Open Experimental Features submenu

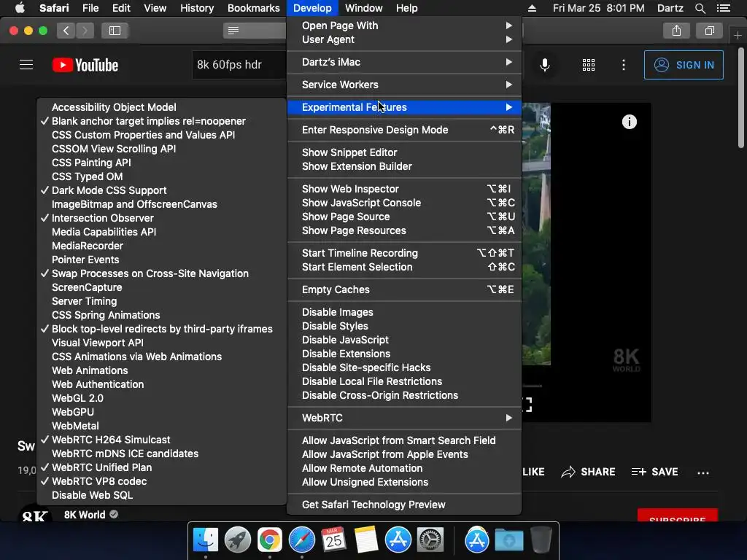tap(404, 107)
